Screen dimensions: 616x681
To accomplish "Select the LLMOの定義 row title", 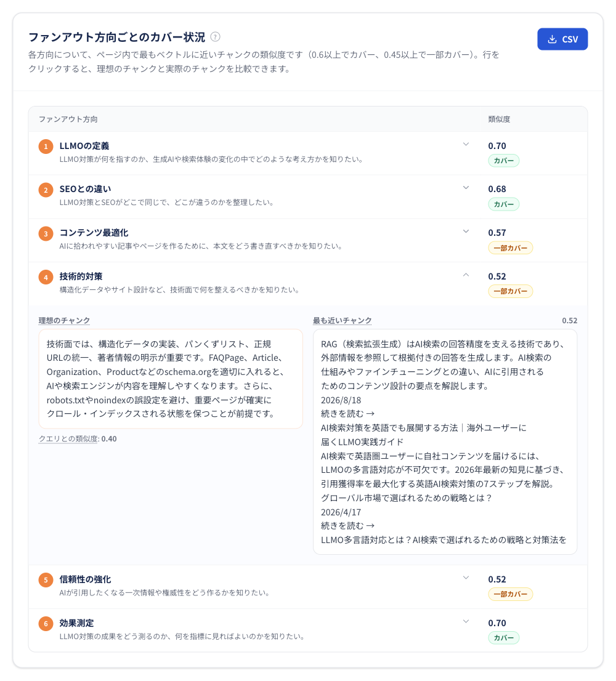I will pyautogui.click(x=84, y=146).
